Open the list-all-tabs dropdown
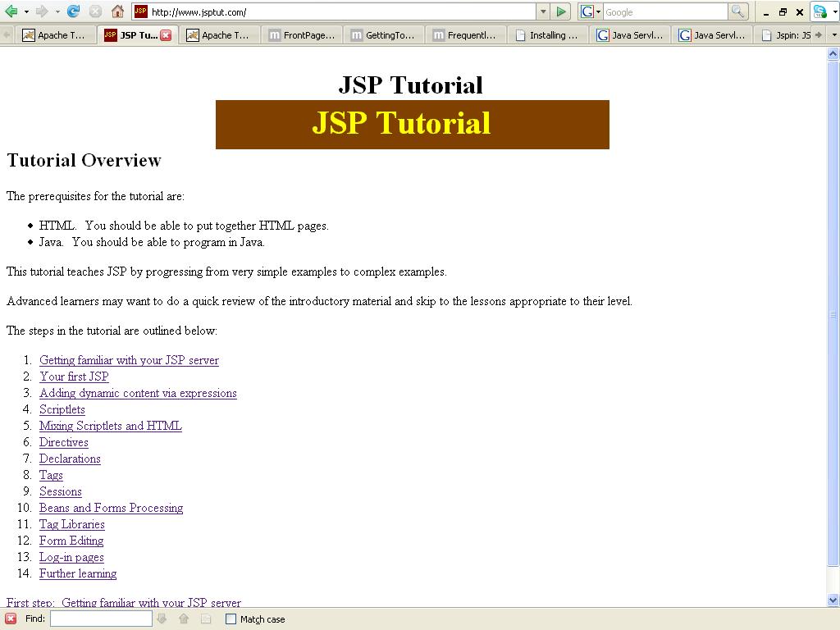The width and height of the screenshot is (840, 630). coord(833,35)
